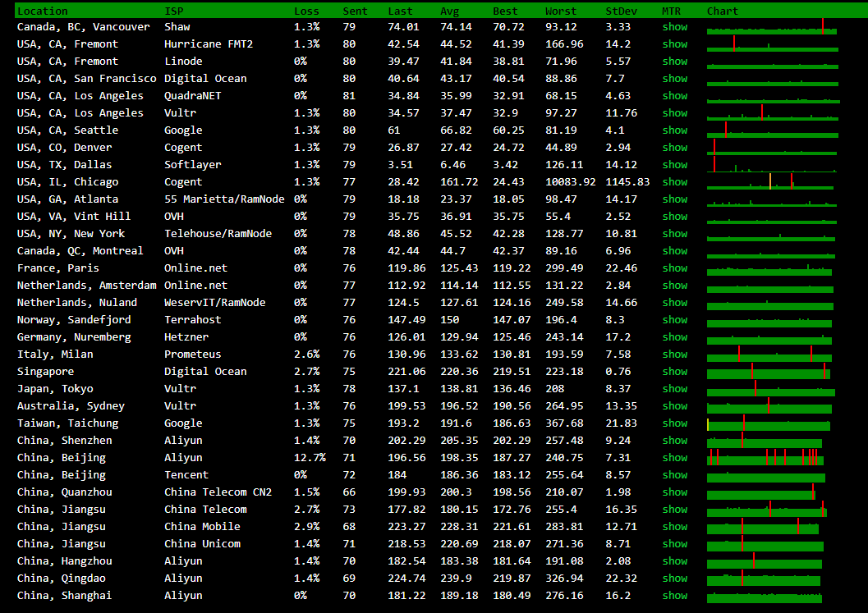
Task: Click the latency chart for Denver Cogent
Action: pyautogui.click(x=772, y=148)
